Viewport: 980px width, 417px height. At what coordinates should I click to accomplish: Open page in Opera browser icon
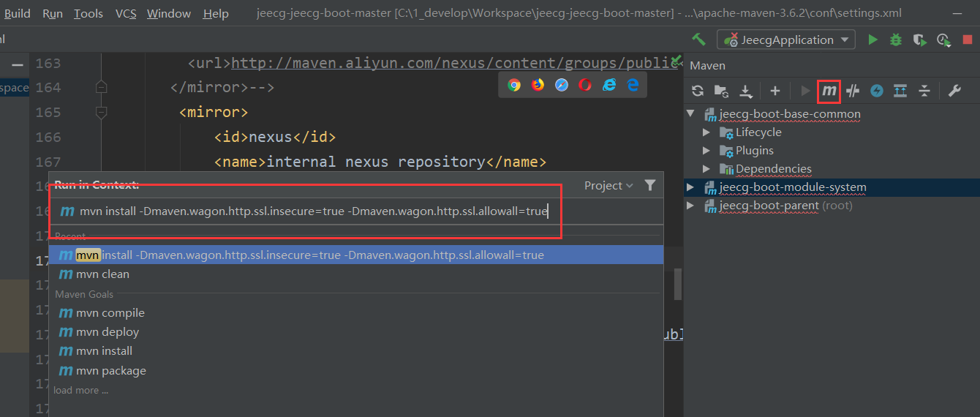(x=585, y=85)
